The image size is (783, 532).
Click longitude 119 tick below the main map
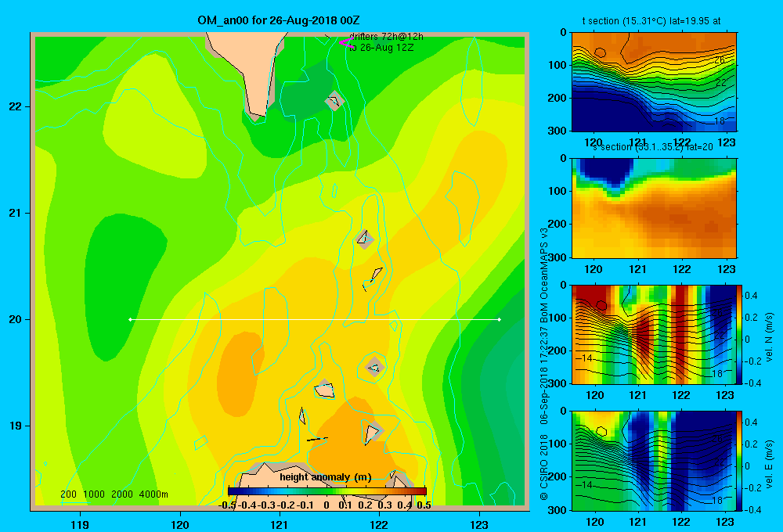81,524
